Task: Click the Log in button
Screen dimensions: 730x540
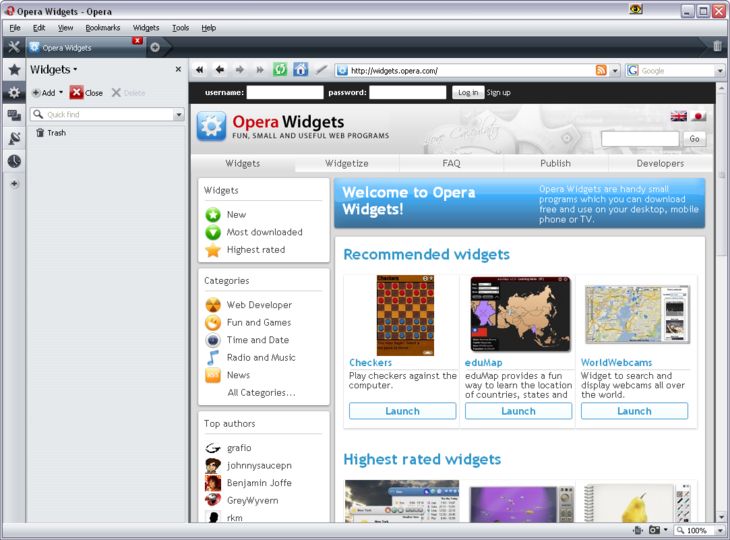Action: pyautogui.click(x=468, y=93)
